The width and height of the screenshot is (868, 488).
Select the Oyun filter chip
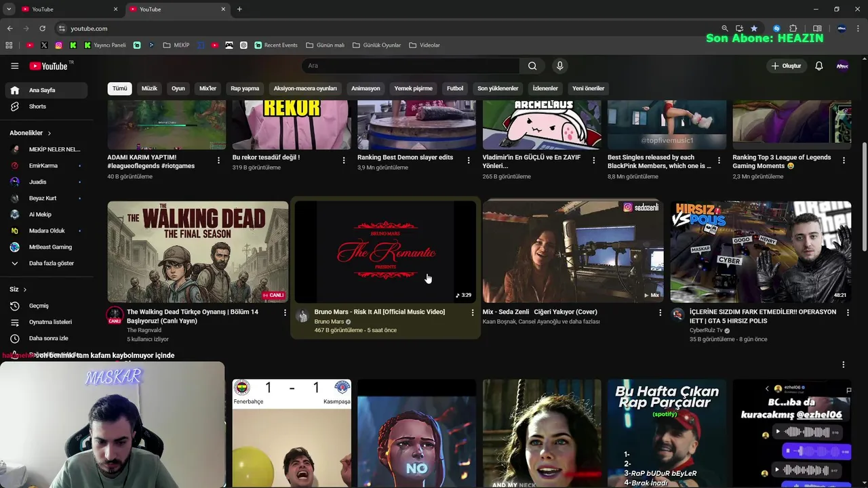tap(178, 88)
